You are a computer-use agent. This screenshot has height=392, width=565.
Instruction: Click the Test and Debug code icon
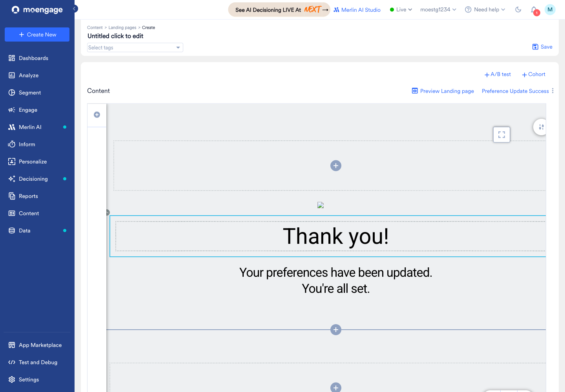(12, 362)
